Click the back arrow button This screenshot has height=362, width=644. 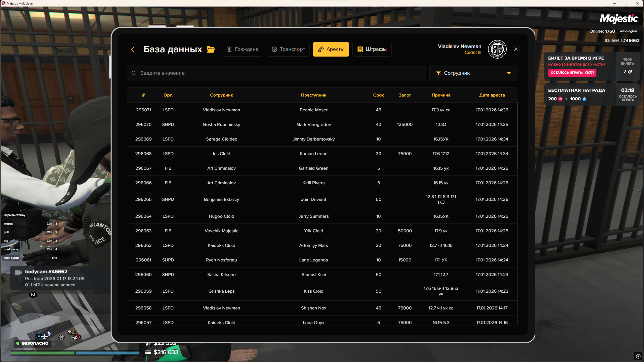133,49
